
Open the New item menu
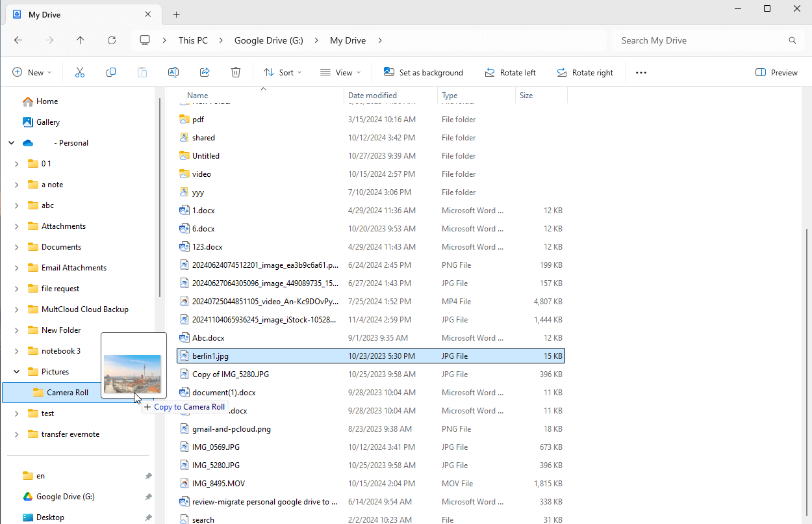(x=32, y=73)
